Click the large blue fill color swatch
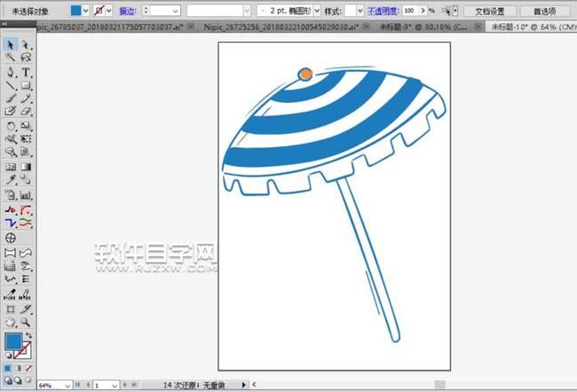The image size is (577, 392). pos(13,341)
